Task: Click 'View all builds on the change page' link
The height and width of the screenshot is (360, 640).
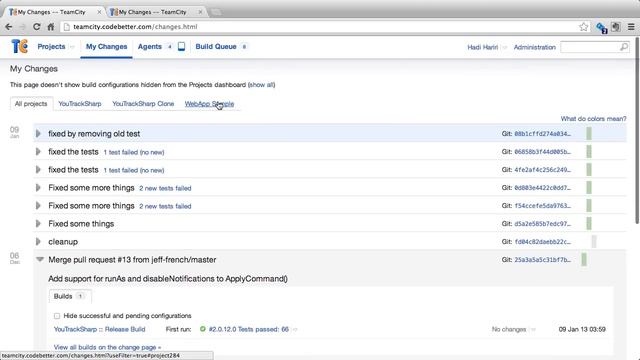Action: (x=107, y=347)
